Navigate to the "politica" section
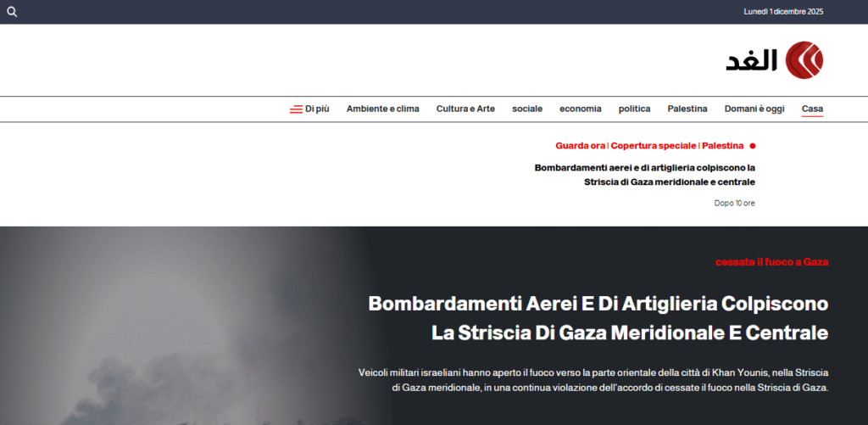The width and height of the screenshot is (868, 425). 634,109
